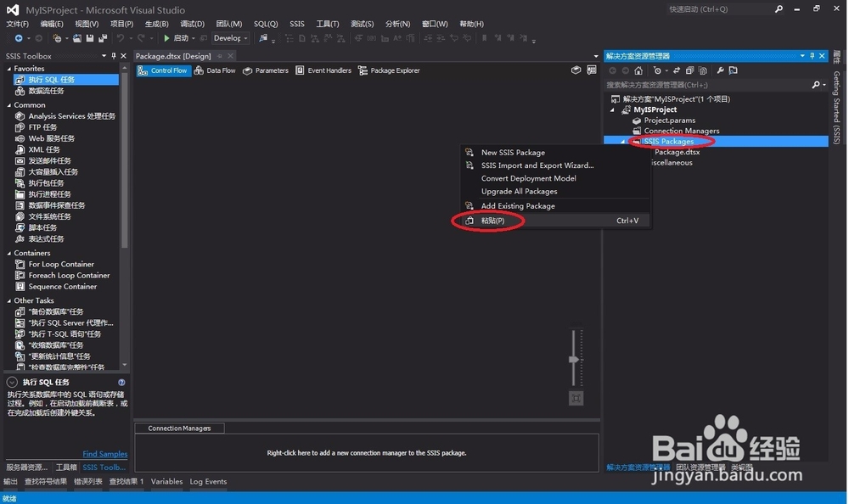The image size is (849, 504).
Task: Click the Open File toolbar icon
Action: coord(77,38)
